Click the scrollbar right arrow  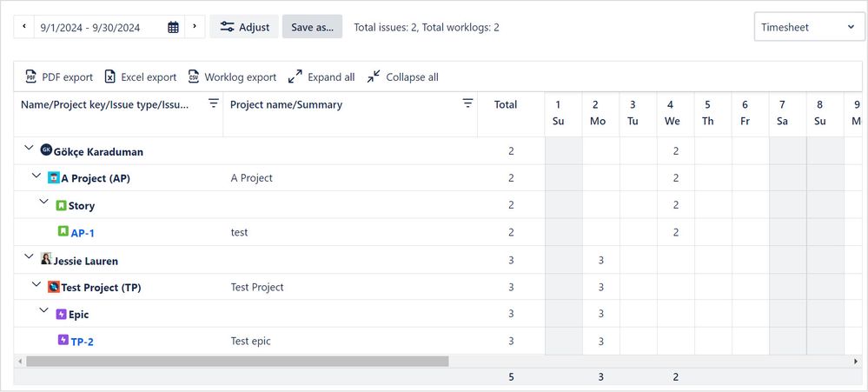tap(857, 362)
